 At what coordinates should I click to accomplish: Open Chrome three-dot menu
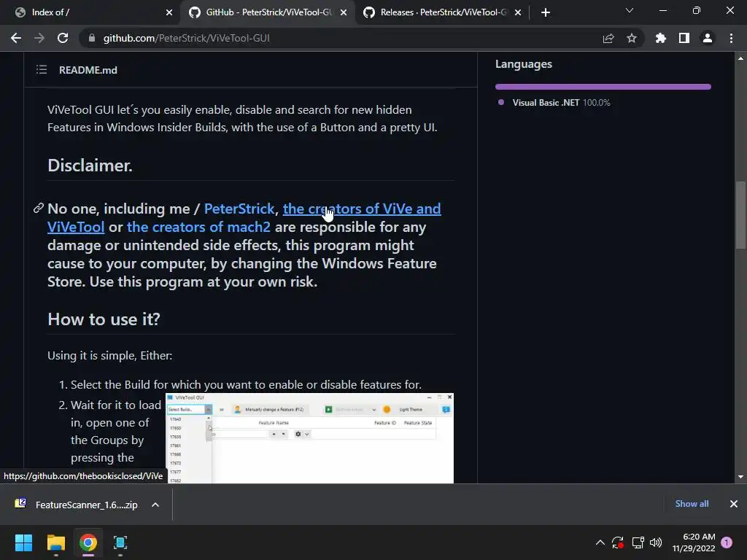(731, 38)
